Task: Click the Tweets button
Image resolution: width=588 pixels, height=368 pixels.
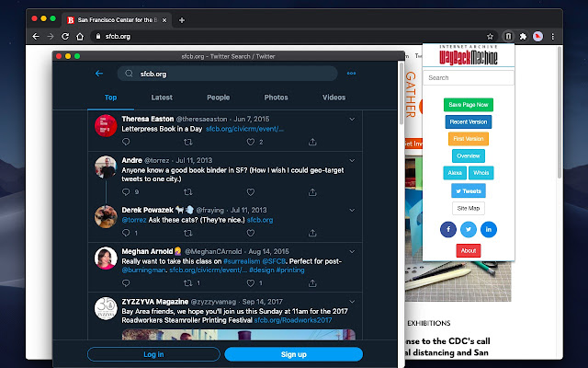Action: 469,190
